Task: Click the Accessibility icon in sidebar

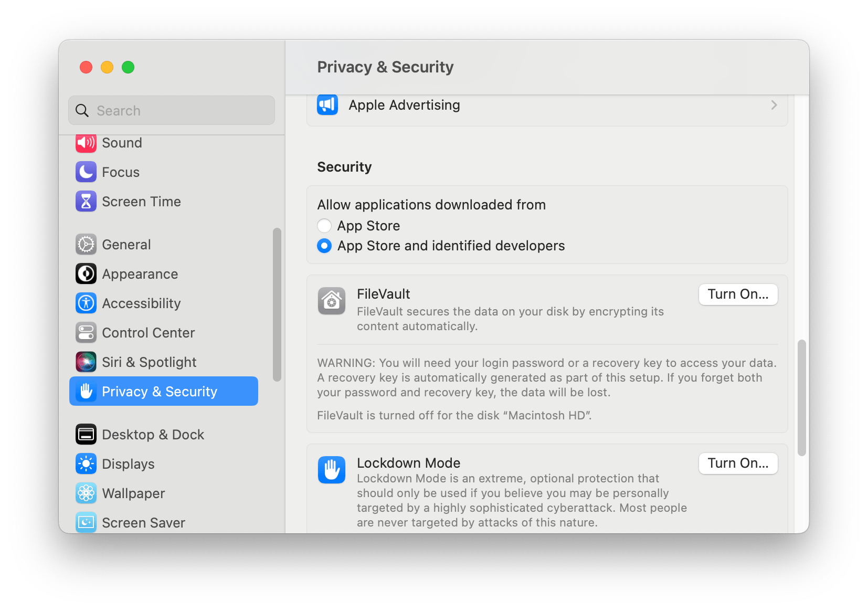Action: pos(86,303)
